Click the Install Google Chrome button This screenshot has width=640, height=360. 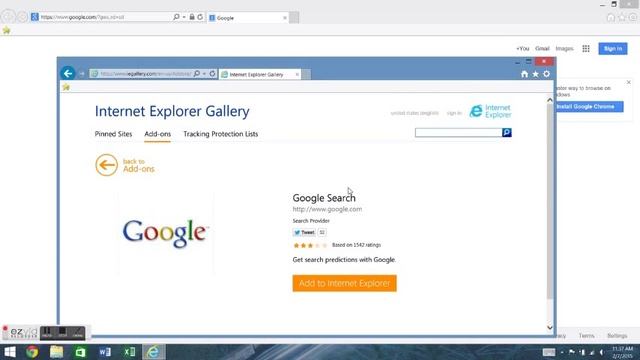point(589,107)
